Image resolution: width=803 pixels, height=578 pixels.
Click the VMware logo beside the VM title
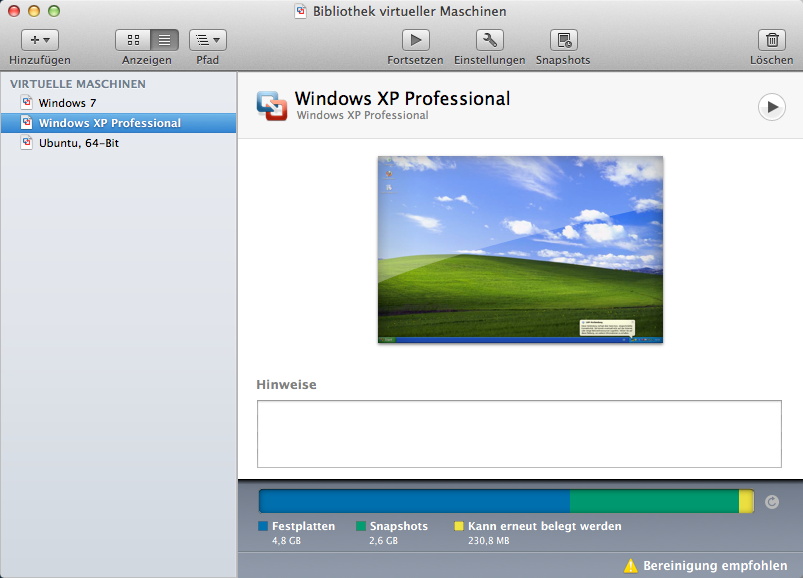pyautogui.click(x=272, y=106)
